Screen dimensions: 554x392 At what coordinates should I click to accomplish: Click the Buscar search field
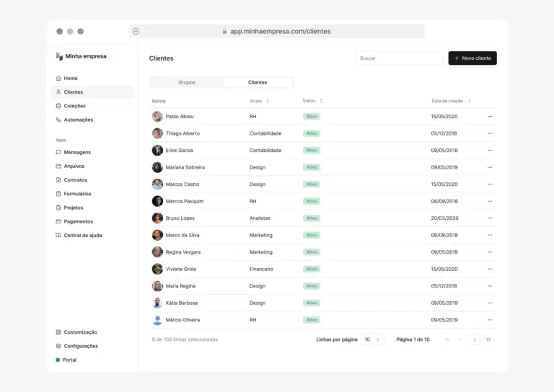pos(399,58)
